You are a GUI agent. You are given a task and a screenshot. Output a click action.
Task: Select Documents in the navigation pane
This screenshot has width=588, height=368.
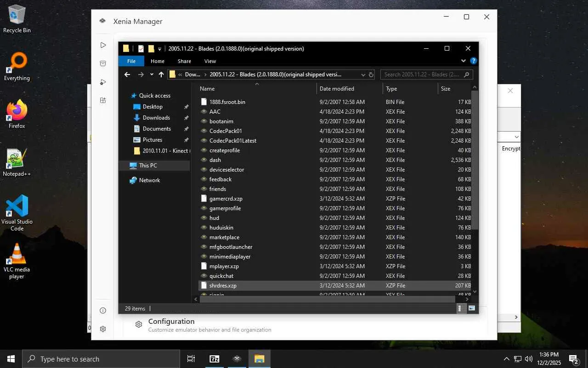coord(157,129)
